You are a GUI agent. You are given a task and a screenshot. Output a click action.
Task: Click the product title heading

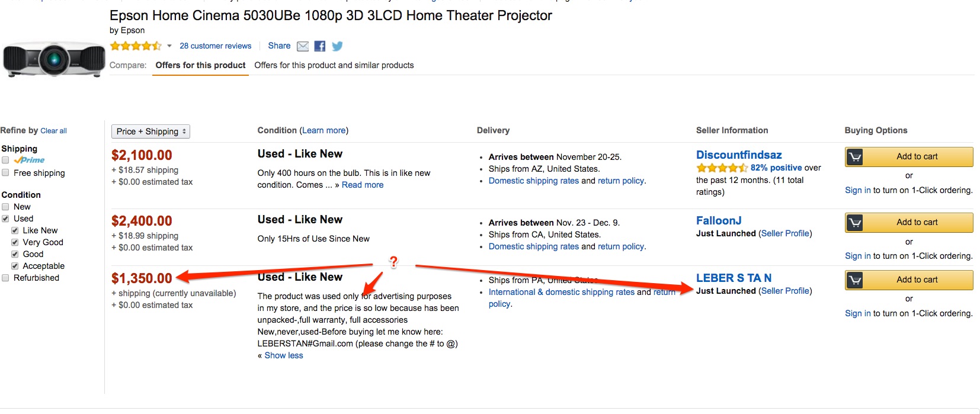(331, 15)
